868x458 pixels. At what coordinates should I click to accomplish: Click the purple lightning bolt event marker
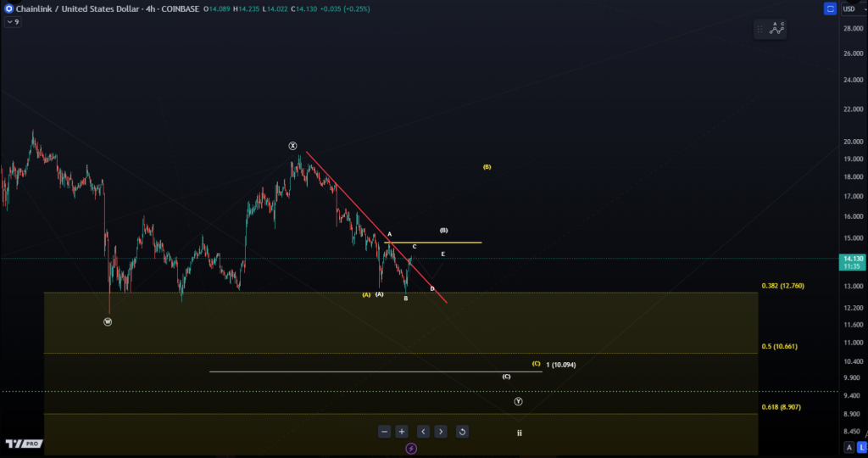click(411, 449)
